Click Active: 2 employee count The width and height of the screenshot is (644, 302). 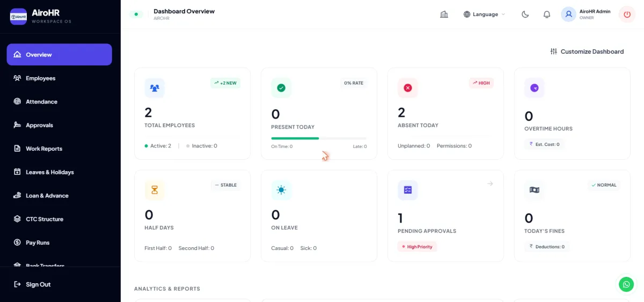click(x=158, y=146)
